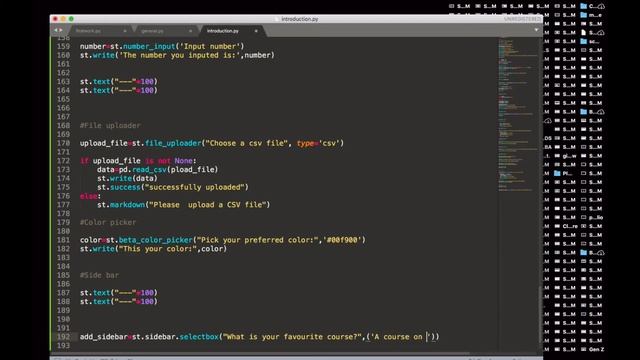The width and height of the screenshot is (640, 360).
Task: Click the read_csv function name
Action: tap(149, 170)
